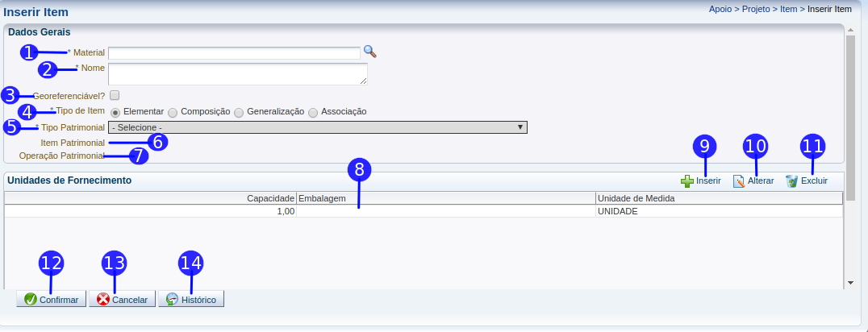This screenshot has width=868, height=332.
Task: Choose the Associação item type
Action: pyautogui.click(x=313, y=112)
